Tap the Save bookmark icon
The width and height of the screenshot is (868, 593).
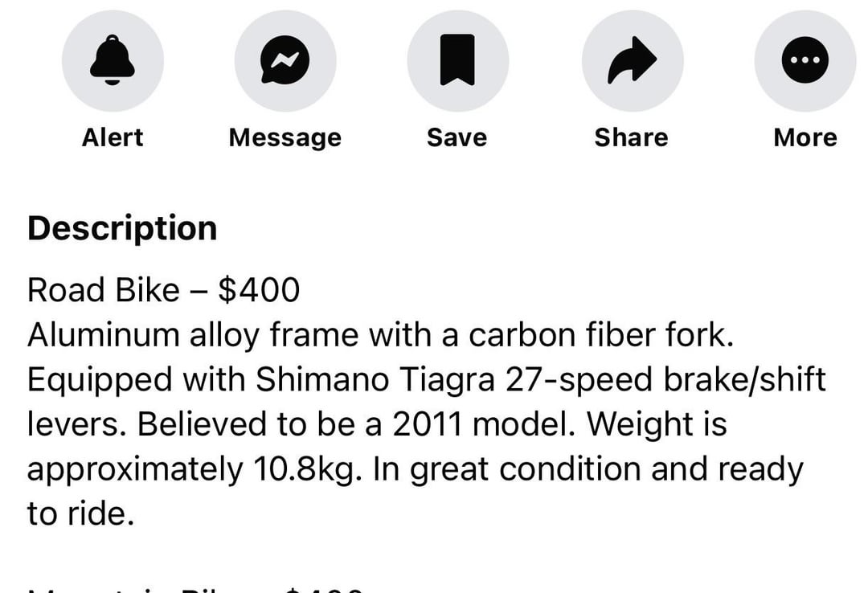click(x=457, y=60)
